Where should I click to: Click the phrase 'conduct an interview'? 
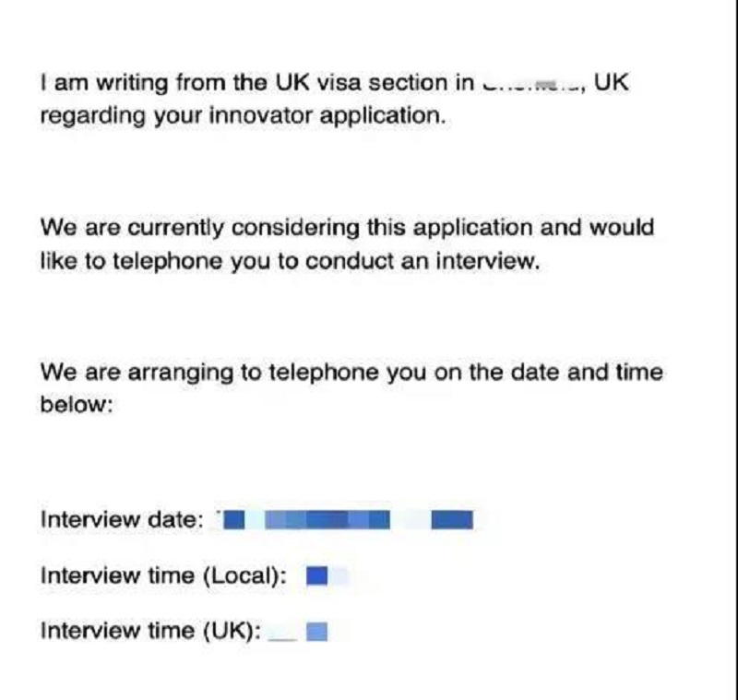pyautogui.click(x=422, y=261)
